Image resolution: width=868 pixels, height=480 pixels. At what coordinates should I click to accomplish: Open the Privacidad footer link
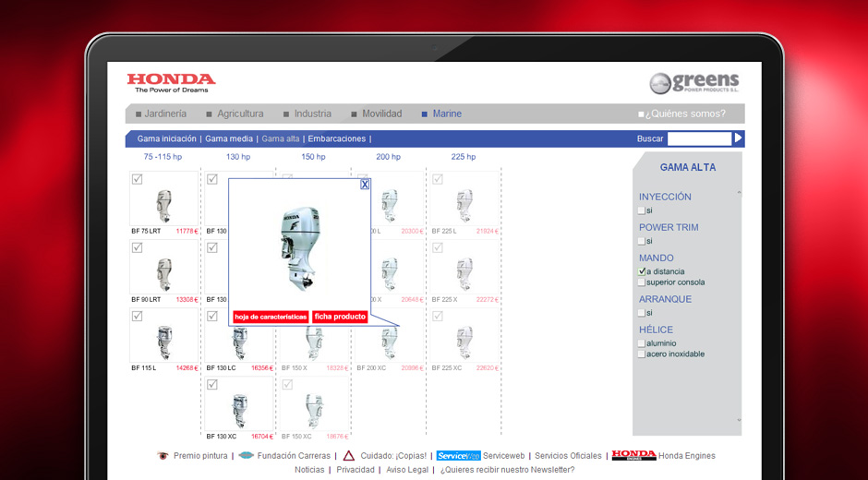[356, 470]
